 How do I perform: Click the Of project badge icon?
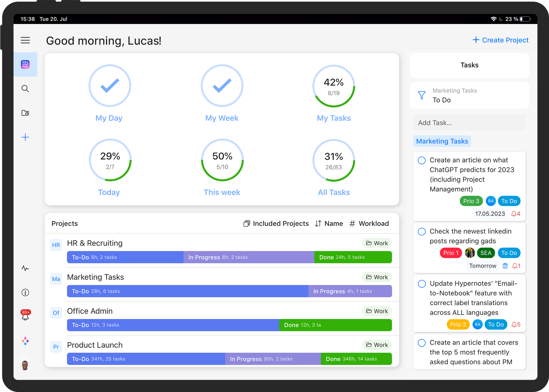56,313
